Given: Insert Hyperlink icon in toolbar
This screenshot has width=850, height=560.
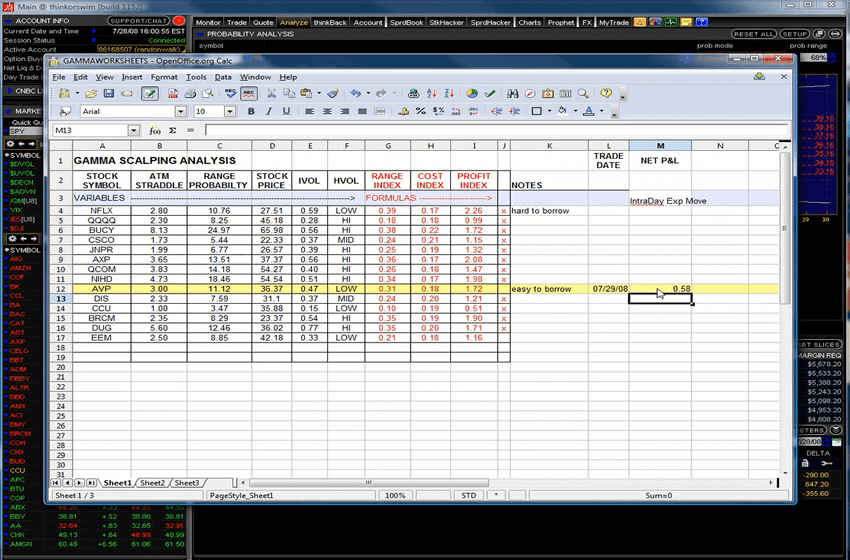Looking at the screenshot, I should [x=414, y=93].
